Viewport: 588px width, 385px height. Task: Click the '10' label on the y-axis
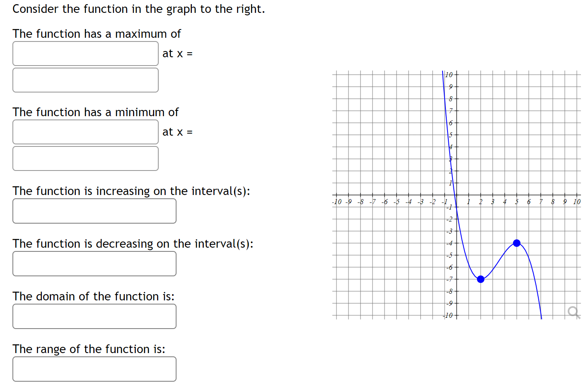448,75
